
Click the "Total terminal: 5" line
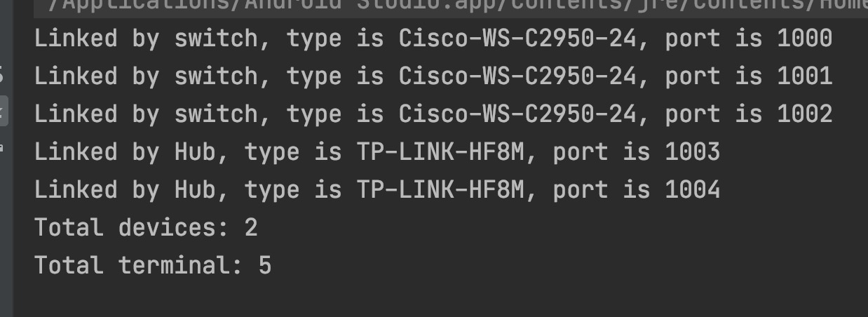tap(153, 265)
